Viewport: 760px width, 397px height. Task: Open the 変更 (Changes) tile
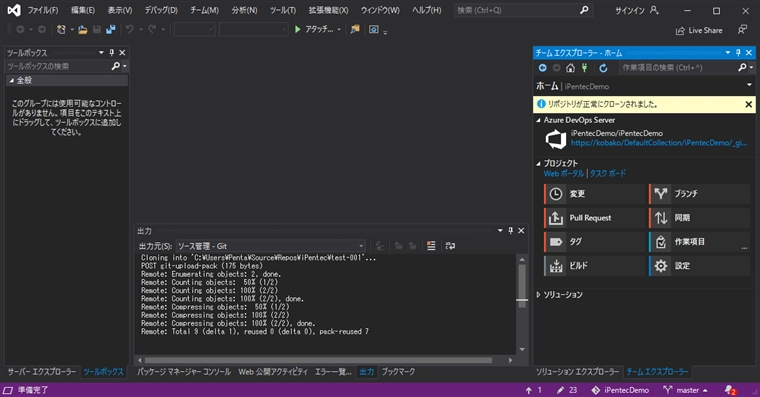point(595,193)
